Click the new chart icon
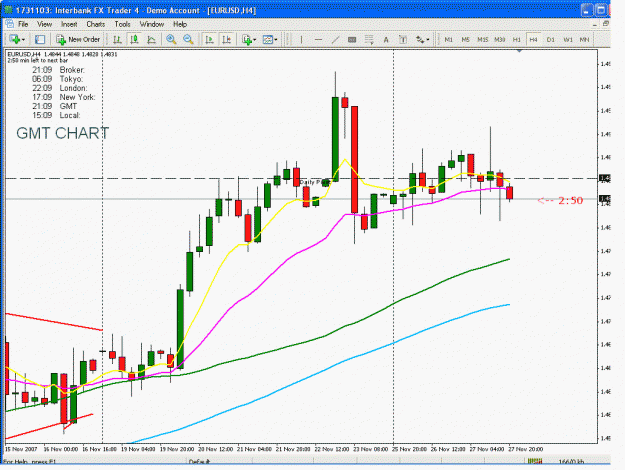The height and width of the screenshot is (470, 625). click(15, 39)
